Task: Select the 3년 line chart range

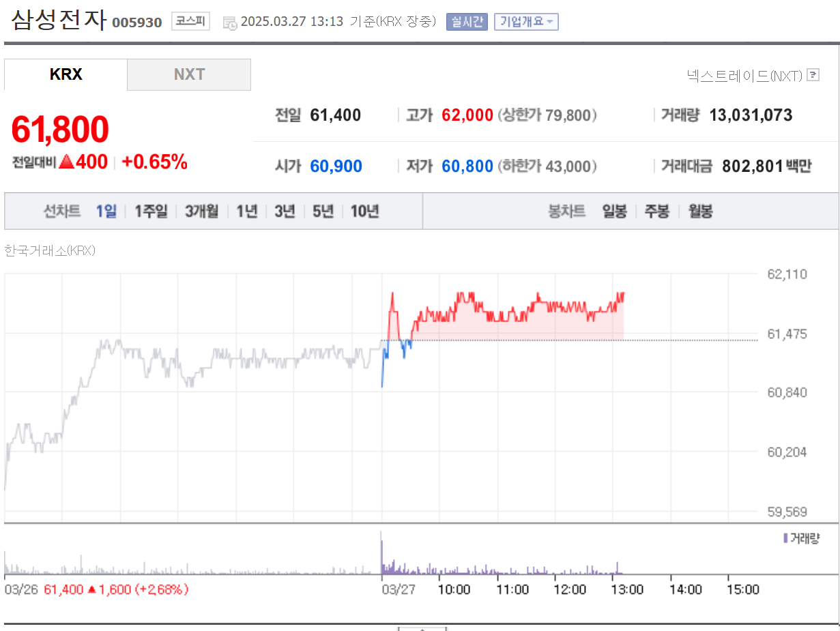Action: 285,211
